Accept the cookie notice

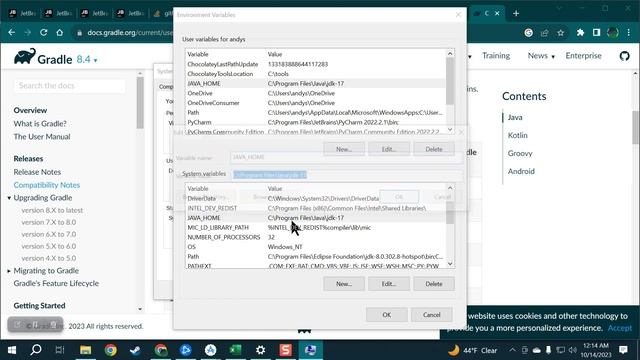click(x=620, y=328)
